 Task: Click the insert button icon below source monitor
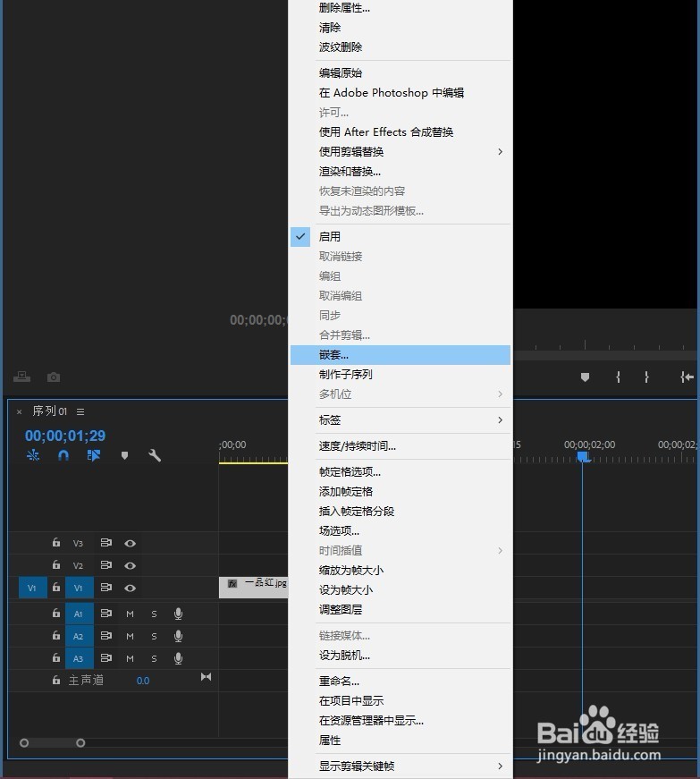pos(21,377)
